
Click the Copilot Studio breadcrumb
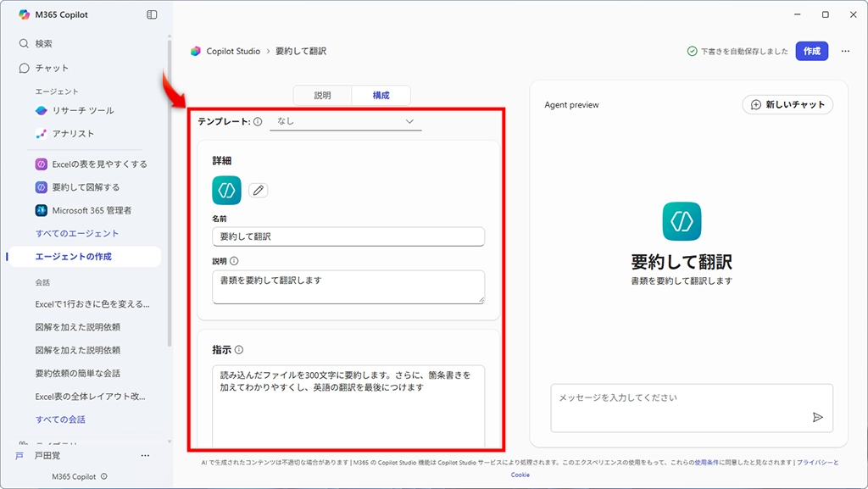[232, 52]
